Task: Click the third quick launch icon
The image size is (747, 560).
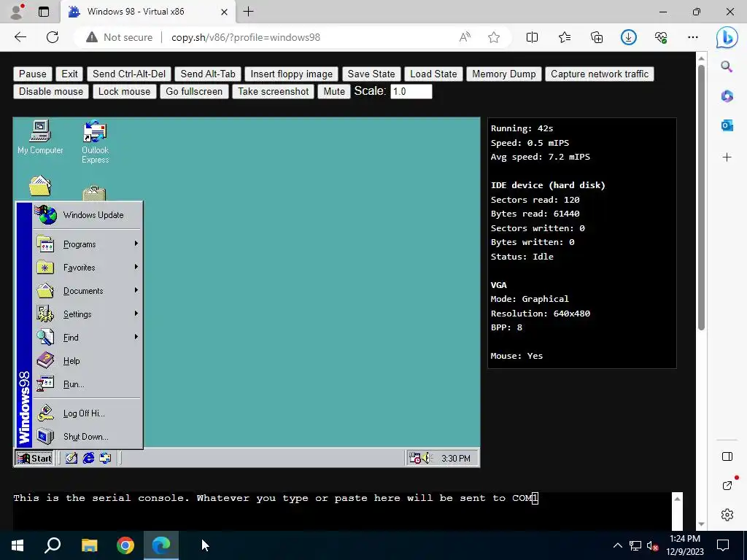Action: pos(105,458)
